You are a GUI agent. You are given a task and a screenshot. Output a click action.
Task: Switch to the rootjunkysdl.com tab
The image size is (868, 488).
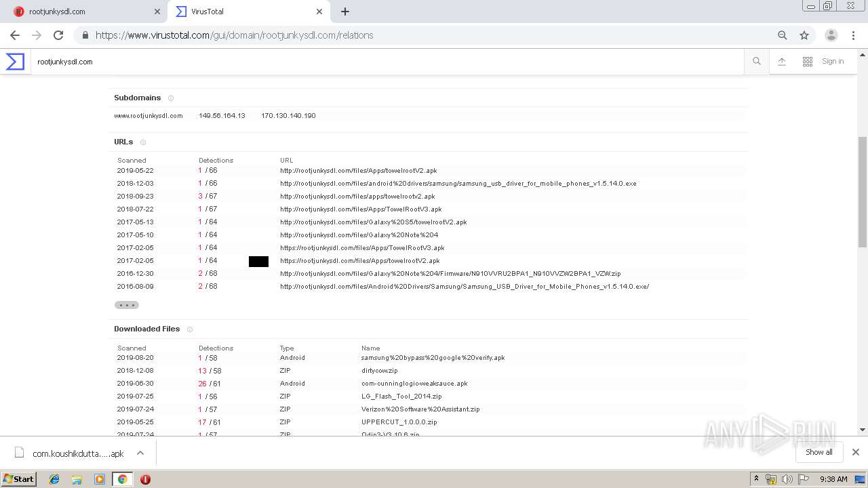tap(86, 12)
